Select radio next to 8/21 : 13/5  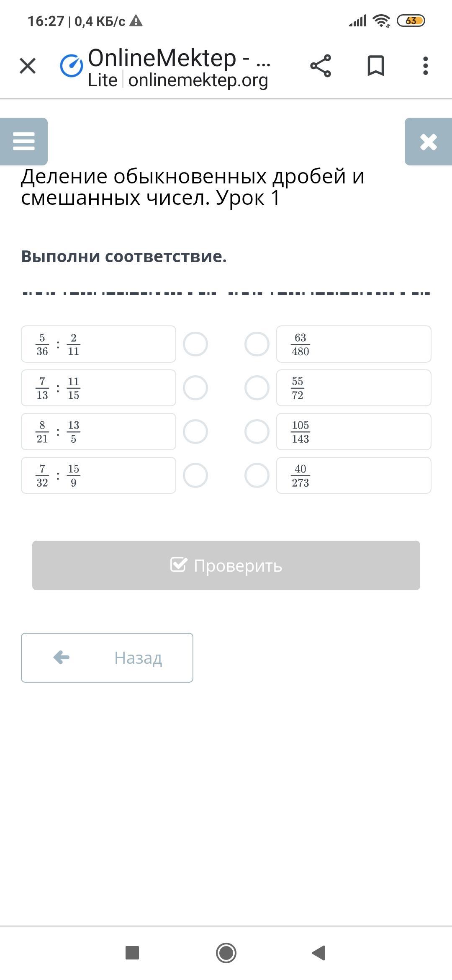tap(195, 431)
